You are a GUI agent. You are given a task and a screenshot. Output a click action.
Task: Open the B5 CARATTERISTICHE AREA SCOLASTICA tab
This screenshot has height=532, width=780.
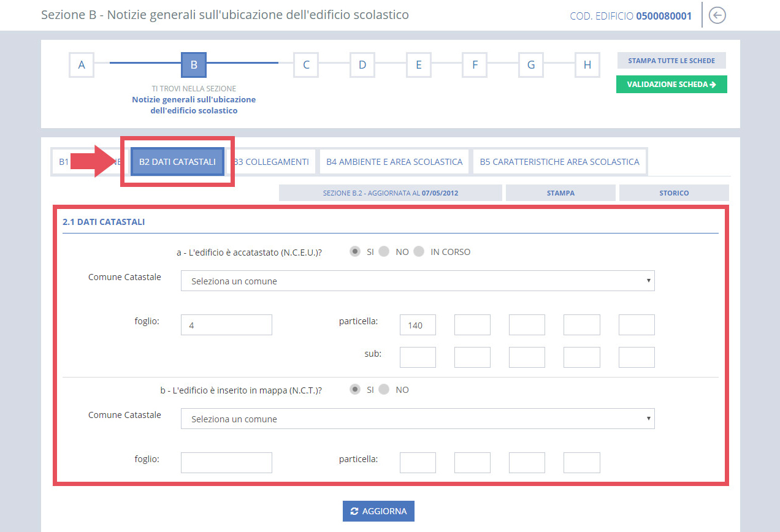pos(559,161)
